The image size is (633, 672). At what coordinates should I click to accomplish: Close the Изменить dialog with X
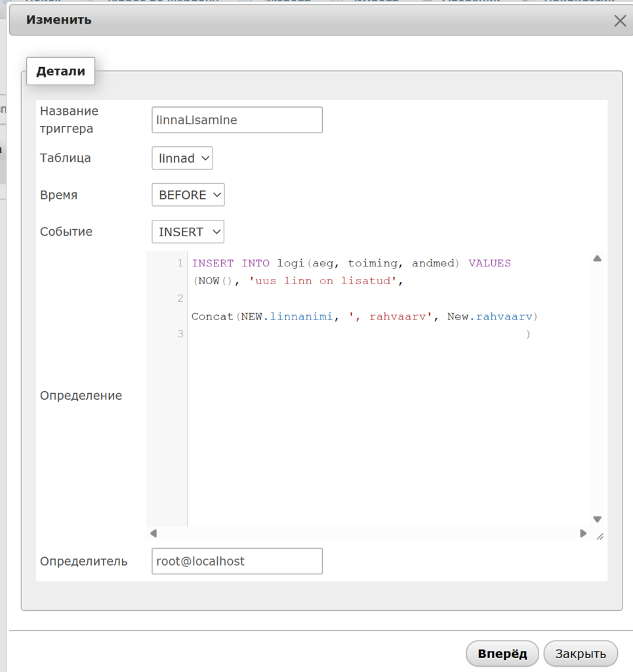click(620, 20)
